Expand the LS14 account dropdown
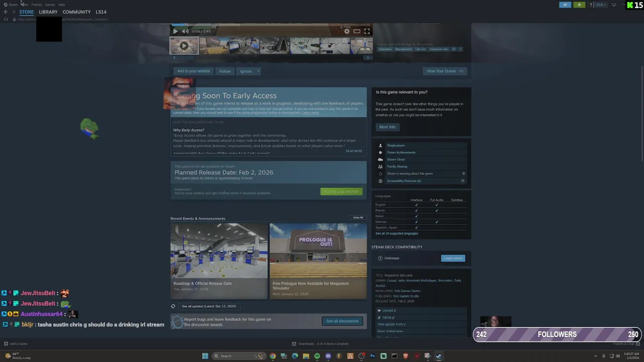 click(600, 5)
